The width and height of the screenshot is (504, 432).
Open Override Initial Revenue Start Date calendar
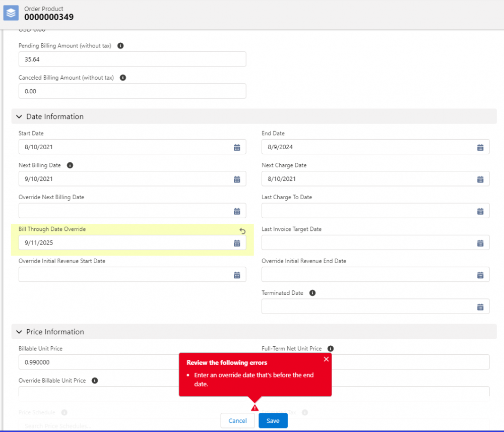(237, 275)
